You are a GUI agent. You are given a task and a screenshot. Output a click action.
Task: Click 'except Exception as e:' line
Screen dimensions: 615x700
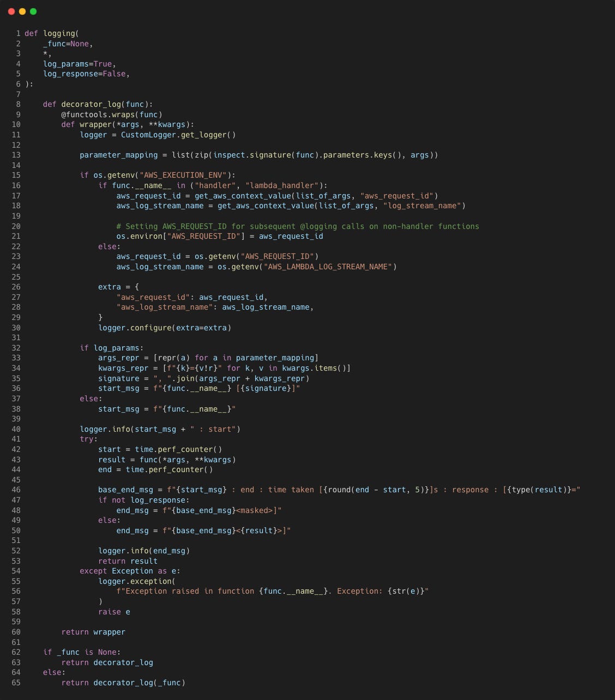[x=130, y=571]
